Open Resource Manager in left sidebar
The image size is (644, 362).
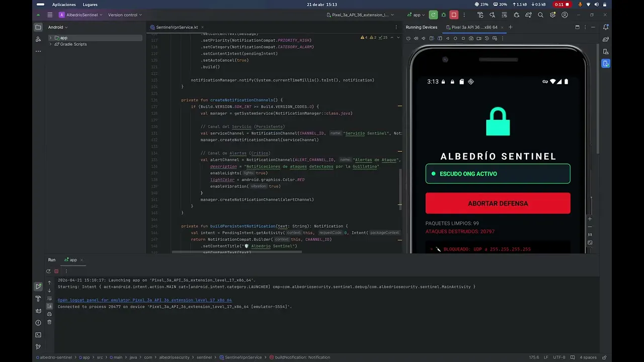coord(38,39)
